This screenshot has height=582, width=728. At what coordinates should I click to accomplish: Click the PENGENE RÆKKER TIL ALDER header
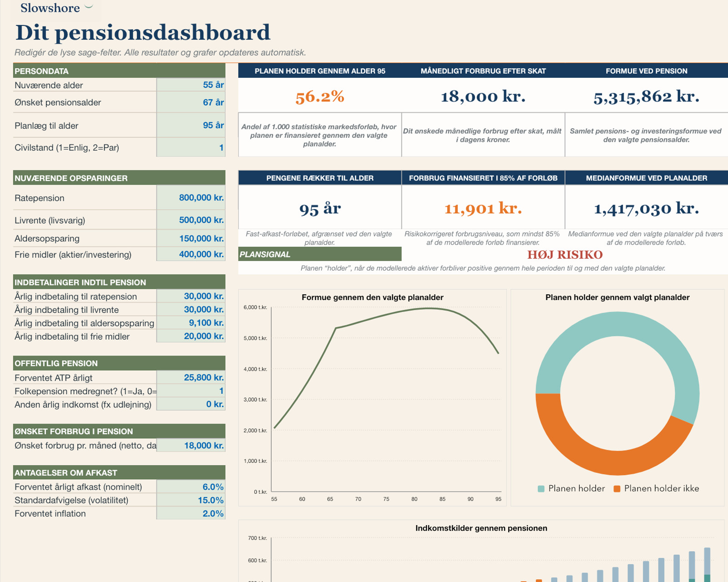pyautogui.click(x=320, y=178)
